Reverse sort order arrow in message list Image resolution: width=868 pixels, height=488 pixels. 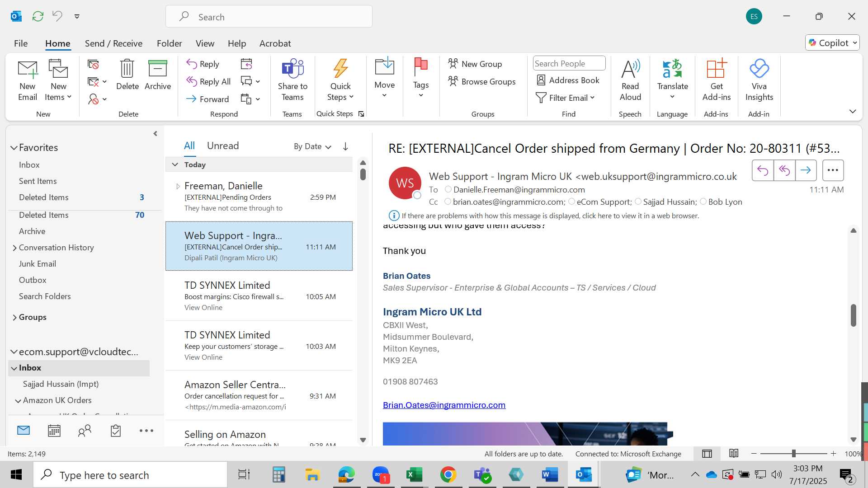tap(345, 146)
